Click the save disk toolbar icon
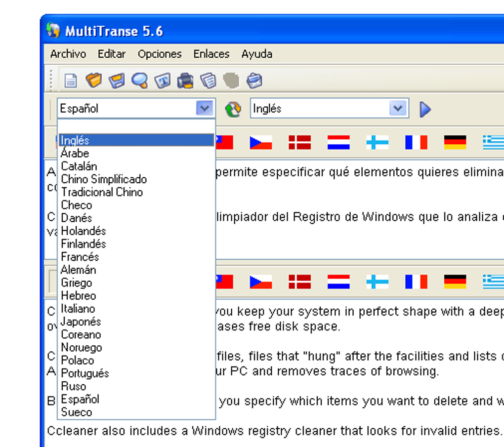Image resolution: width=504 pixels, height=447 pixels. tap(117, 81)
